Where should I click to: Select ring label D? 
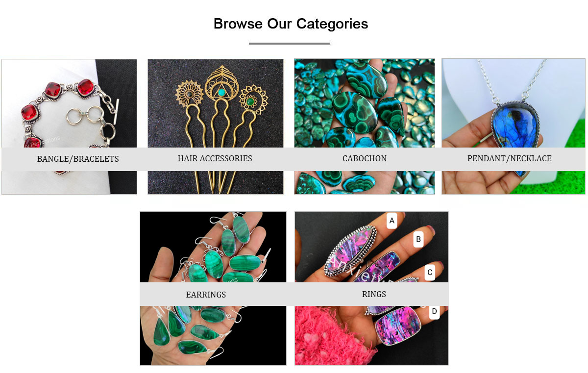pyautogui.click(x=434, y=311)
